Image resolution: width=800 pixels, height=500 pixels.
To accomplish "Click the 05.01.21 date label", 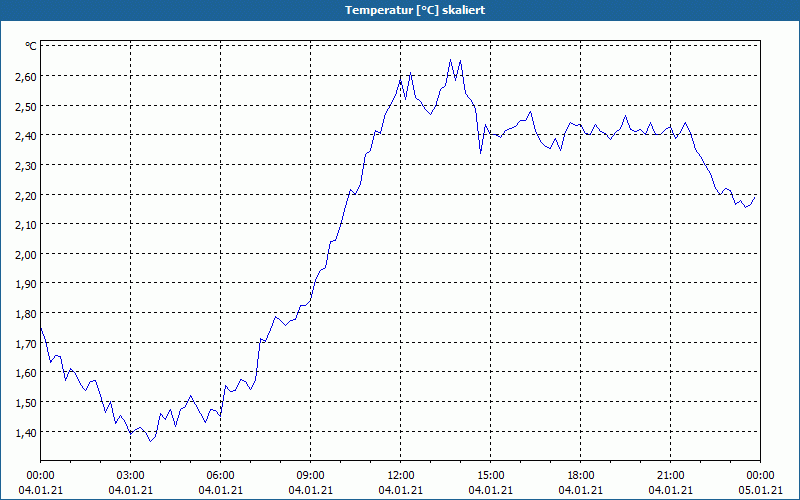I will point(760,490).
